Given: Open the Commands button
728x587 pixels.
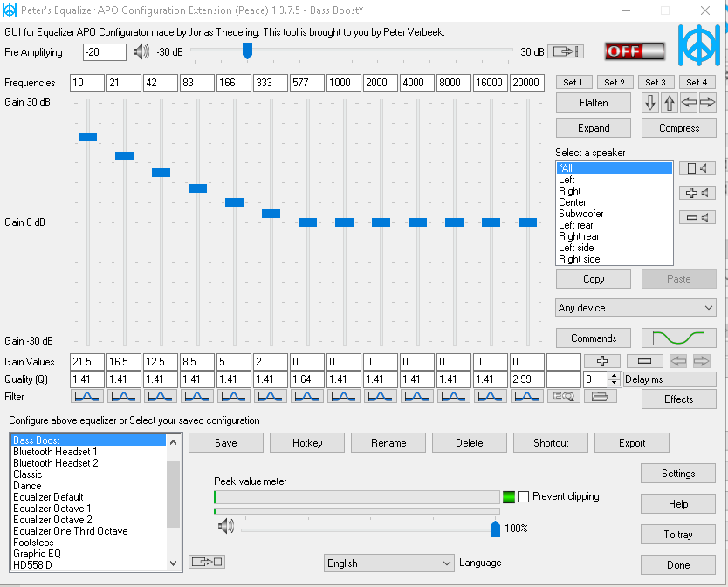Looking at the screenshot, I should click(594, 338).
